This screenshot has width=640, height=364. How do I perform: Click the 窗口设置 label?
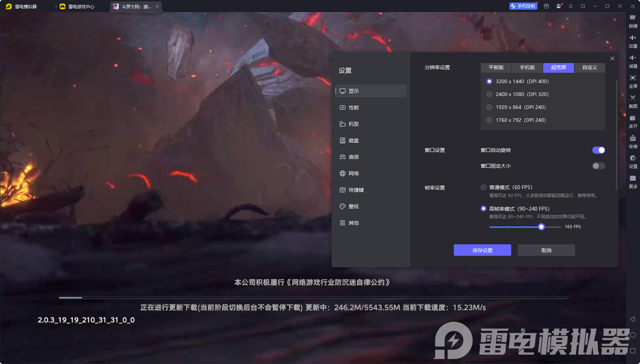pos(435,150)
